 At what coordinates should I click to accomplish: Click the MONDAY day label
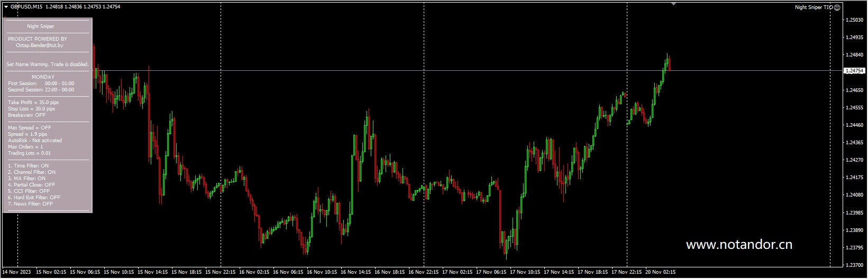pyautogui.click(x=43, y=77)
